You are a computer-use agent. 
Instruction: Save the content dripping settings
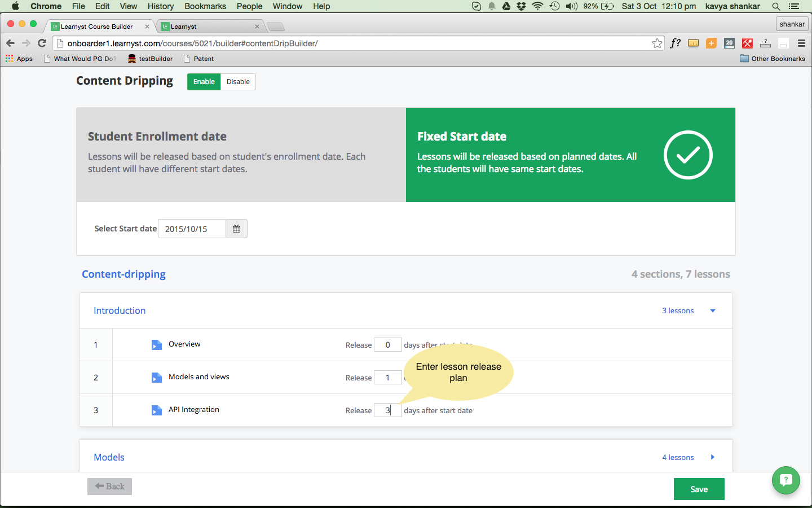coord(699,489)
